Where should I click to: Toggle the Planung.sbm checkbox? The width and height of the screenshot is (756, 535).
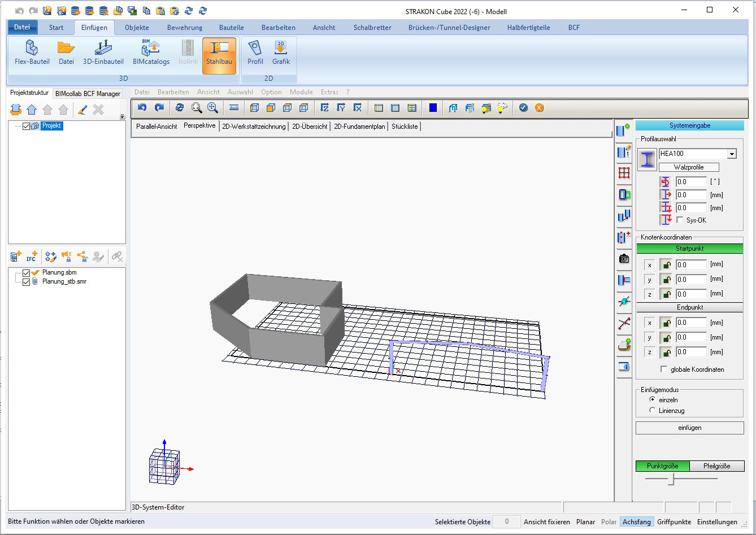tap(26, 273)
